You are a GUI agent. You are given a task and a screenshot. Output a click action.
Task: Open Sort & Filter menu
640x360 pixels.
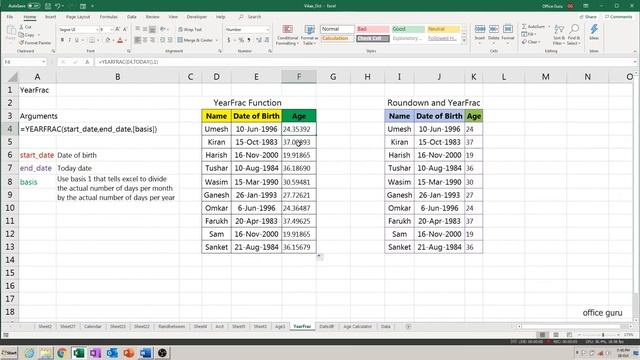click(559, 34)
